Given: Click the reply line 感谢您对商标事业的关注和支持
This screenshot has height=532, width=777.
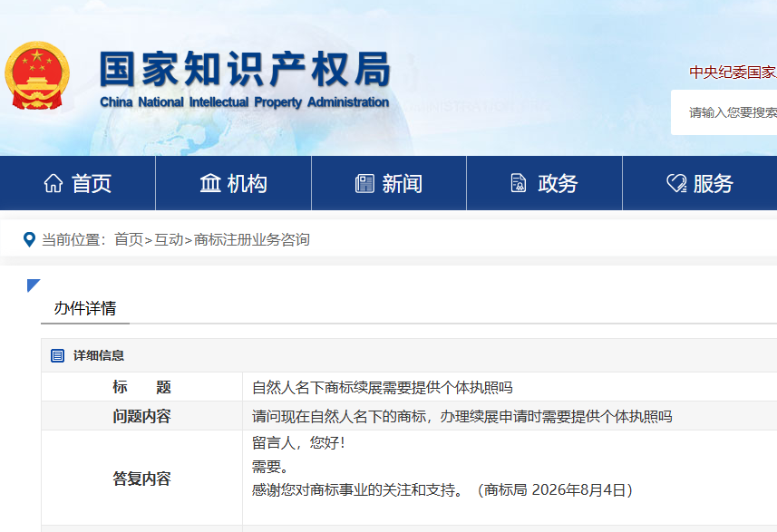Looking at the screenshot, I should click(x=357, y=490).
